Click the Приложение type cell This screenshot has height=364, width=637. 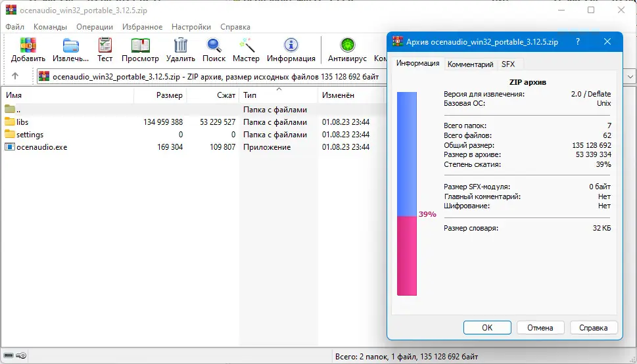coord(267,147)
